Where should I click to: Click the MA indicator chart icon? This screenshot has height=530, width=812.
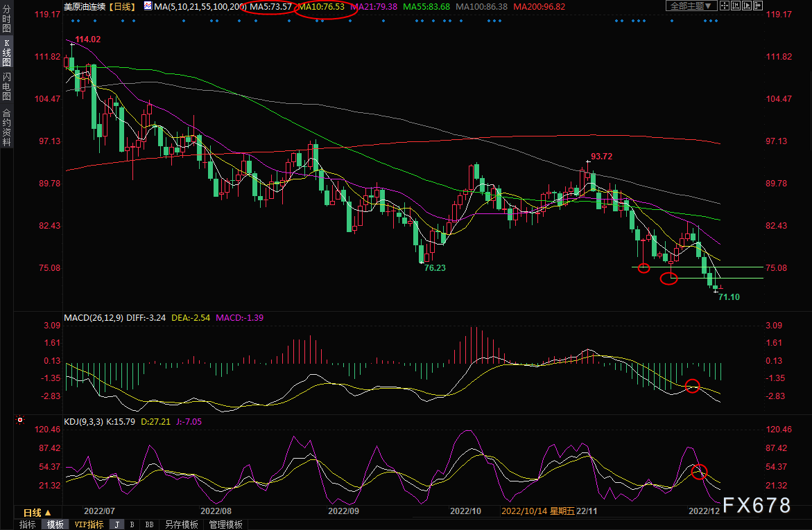pos(148,6)
